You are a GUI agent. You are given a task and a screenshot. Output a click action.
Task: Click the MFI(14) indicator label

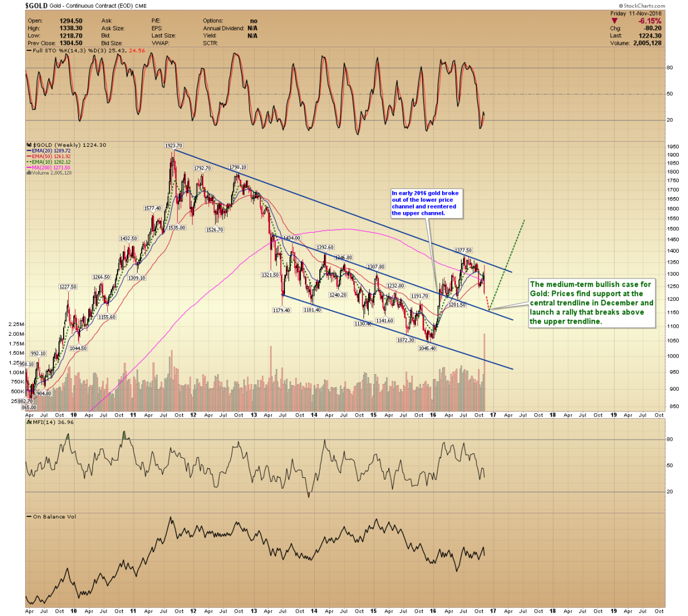(43, 422)
